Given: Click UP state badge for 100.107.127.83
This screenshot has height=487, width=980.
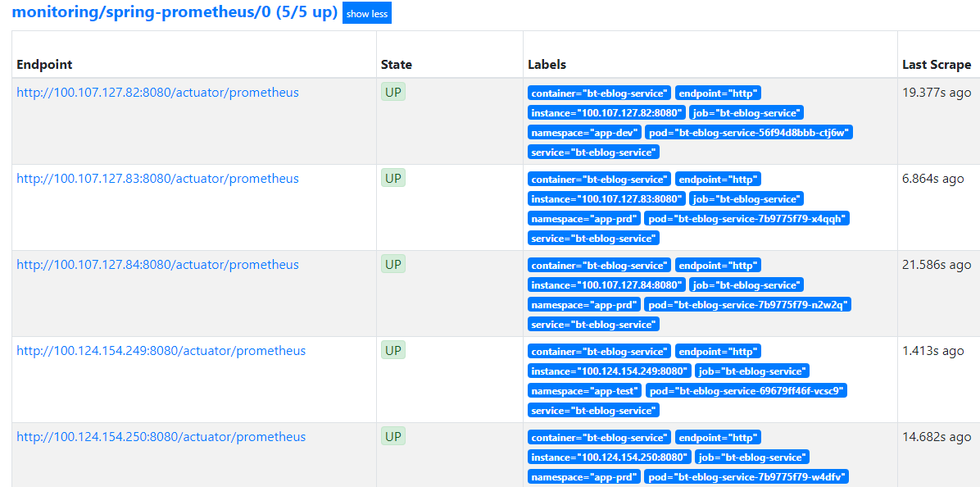Looking at the screenshot, I should (x=393, y=179).
